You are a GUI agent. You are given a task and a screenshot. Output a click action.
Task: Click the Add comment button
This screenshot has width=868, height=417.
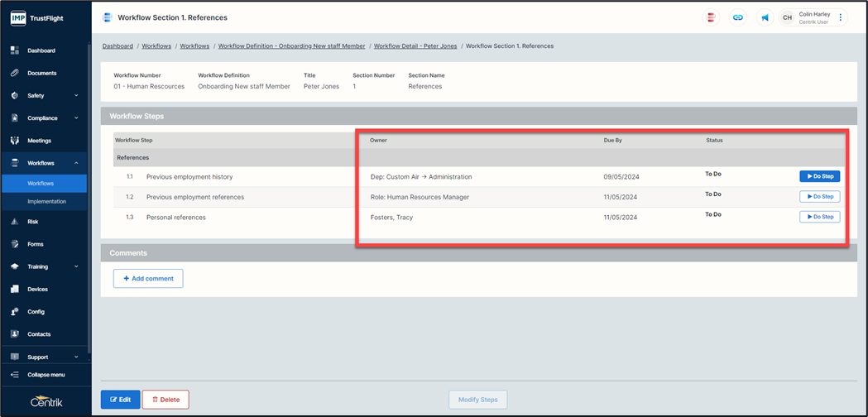tap(148, 279)
